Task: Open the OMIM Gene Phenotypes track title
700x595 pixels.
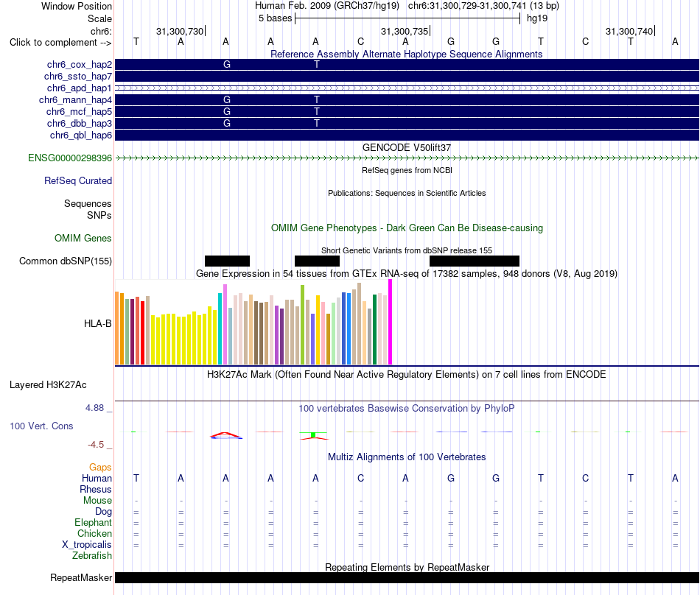Action: pyautogui.click(x=407, y=228)
